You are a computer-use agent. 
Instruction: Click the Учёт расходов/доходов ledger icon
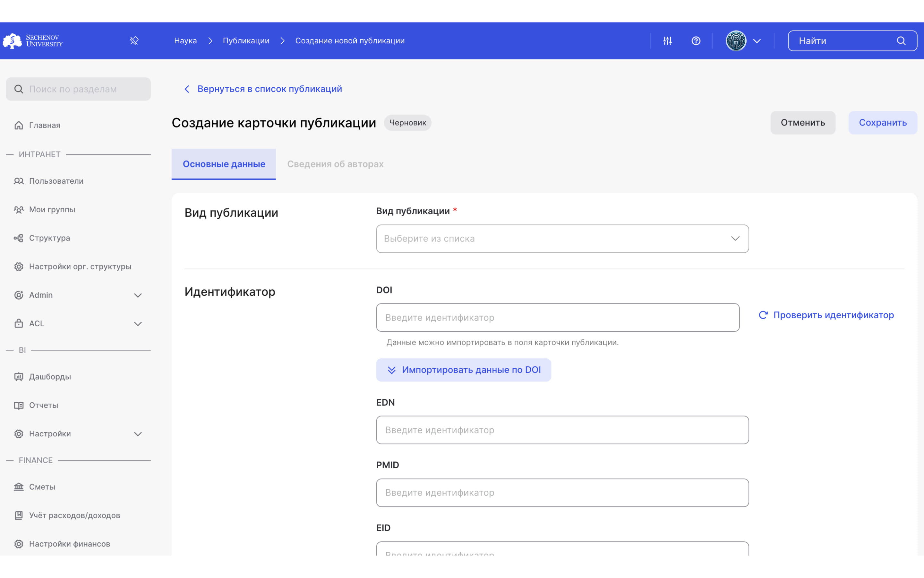[18, 515]
